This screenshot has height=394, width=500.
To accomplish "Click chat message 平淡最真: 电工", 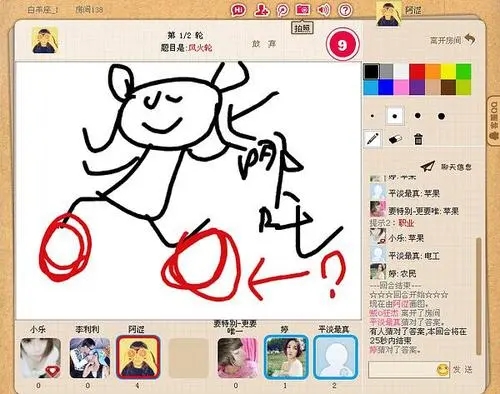I will click(x=414, y=256).
